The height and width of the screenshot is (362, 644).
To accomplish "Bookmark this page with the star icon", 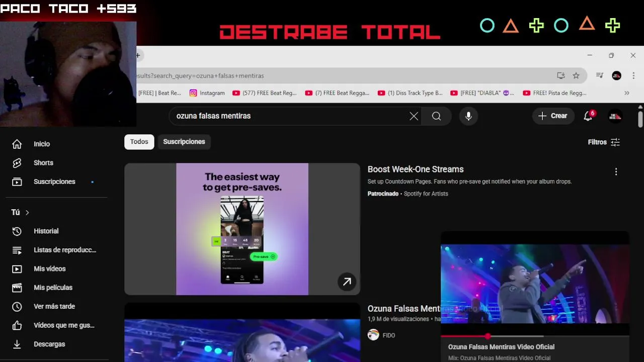I will coord(576,75).
